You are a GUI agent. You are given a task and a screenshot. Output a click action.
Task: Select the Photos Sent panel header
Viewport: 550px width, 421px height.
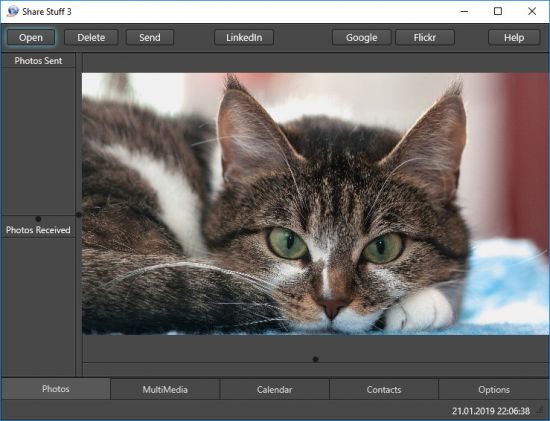38,61
